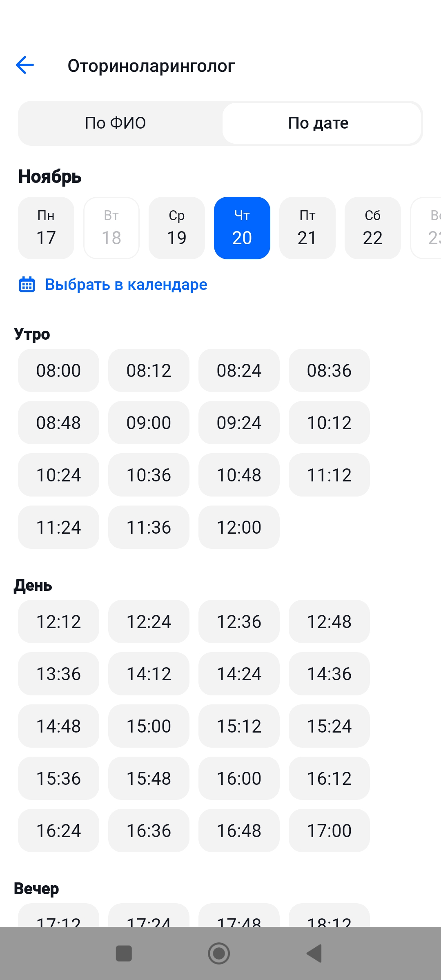
Task: Book the 08:00 morning slot
Action: pyautogui.click(x=58, y=370)
